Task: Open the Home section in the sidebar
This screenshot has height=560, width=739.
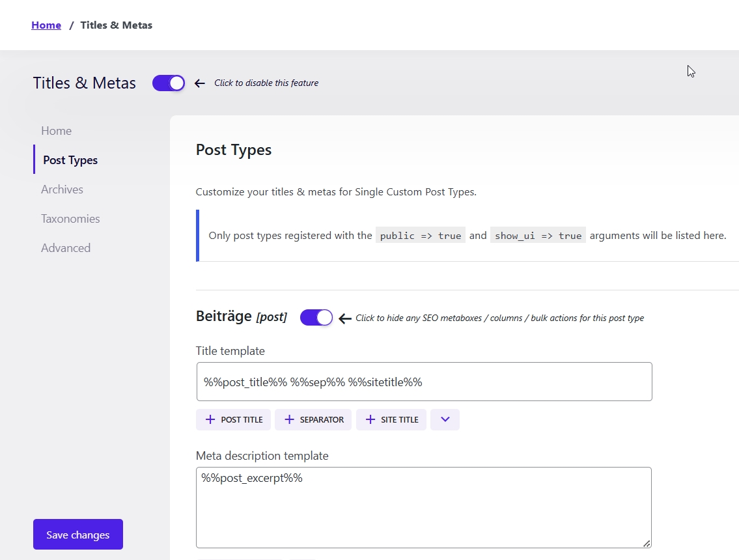Action: pyautogui.click(x=56, y=131)
